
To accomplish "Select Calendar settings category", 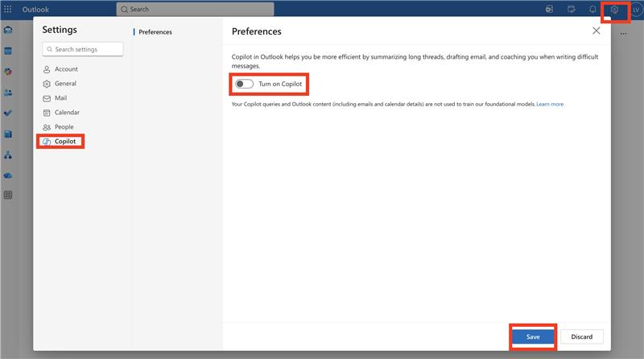I will [x=62, y=112].
